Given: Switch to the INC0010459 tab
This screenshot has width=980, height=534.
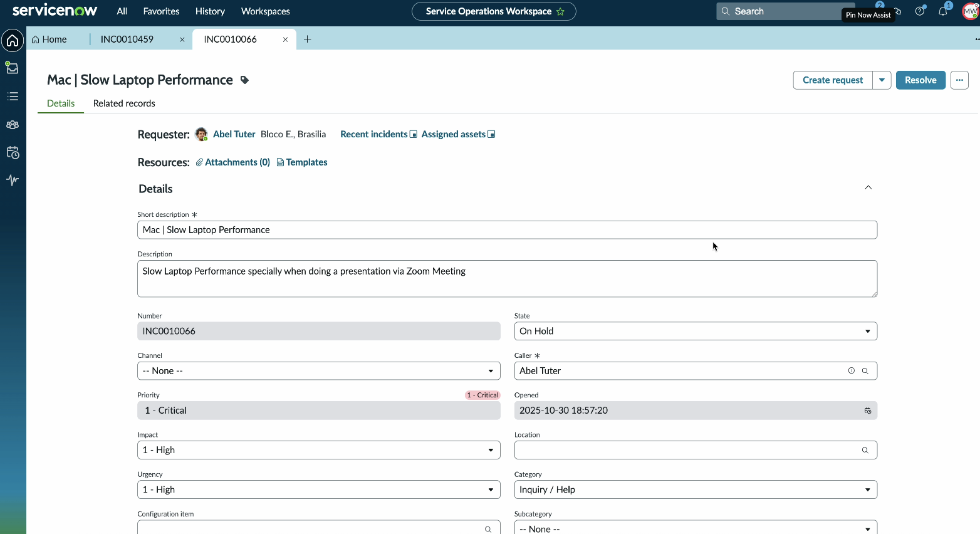Looking at the screenshot, I should click(127, 39).
